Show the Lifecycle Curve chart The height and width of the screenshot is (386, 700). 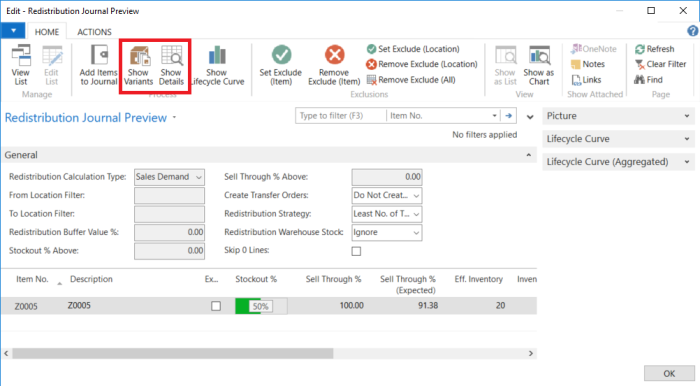click(x=217, y=66)
